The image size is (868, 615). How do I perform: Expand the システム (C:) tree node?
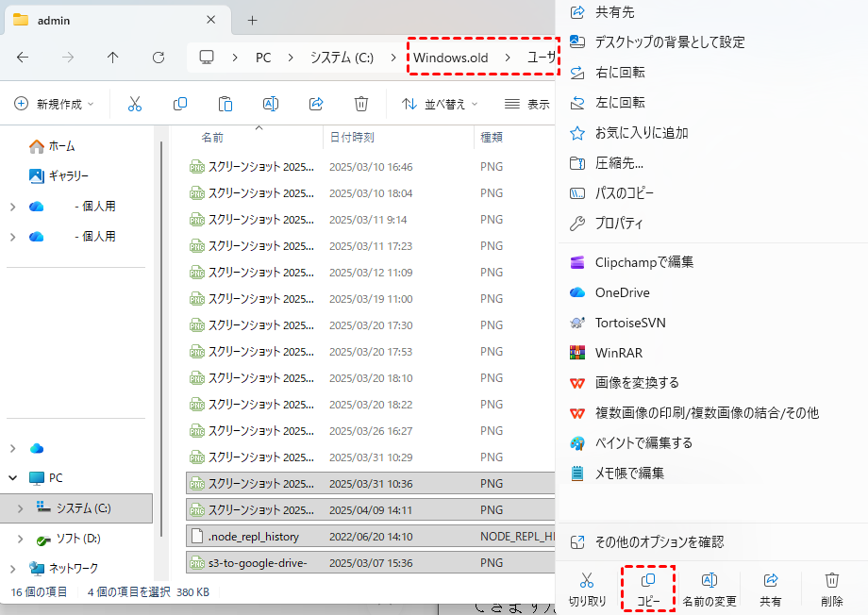pyautogui.click(x=22, y=508)
